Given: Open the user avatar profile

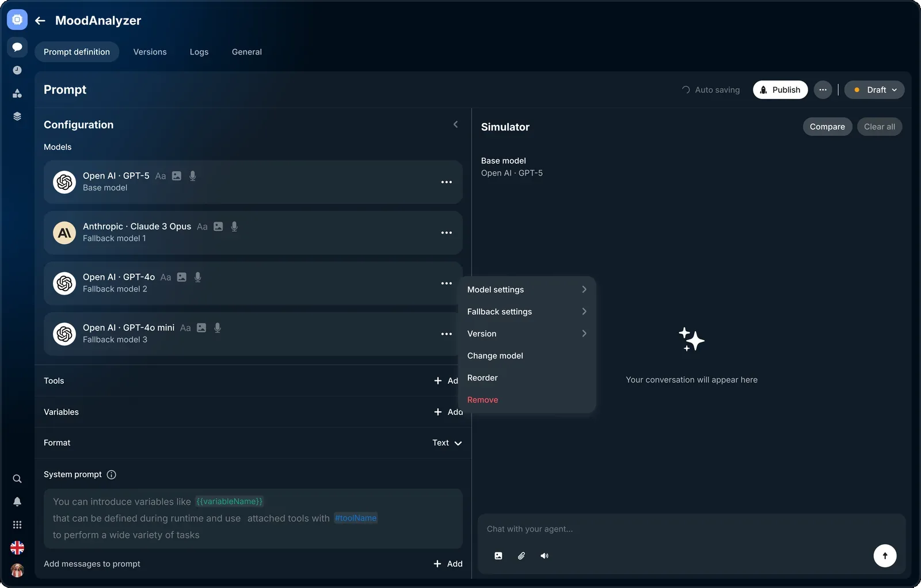Looking at the screenshot, I should pos(17,570).
